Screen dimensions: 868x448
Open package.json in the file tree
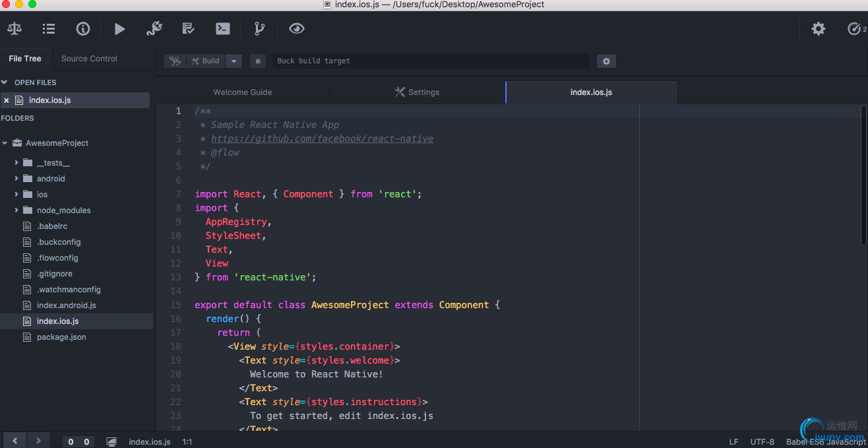61,337
